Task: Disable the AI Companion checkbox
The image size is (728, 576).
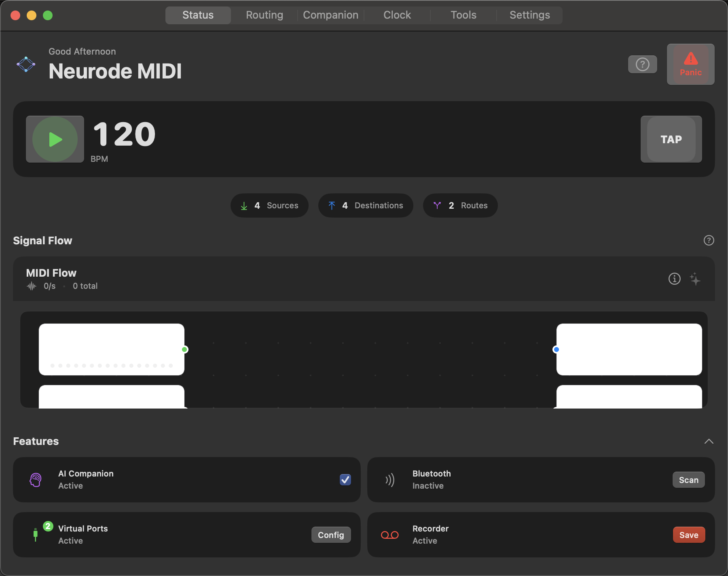Action: click(x=345, y=480)
